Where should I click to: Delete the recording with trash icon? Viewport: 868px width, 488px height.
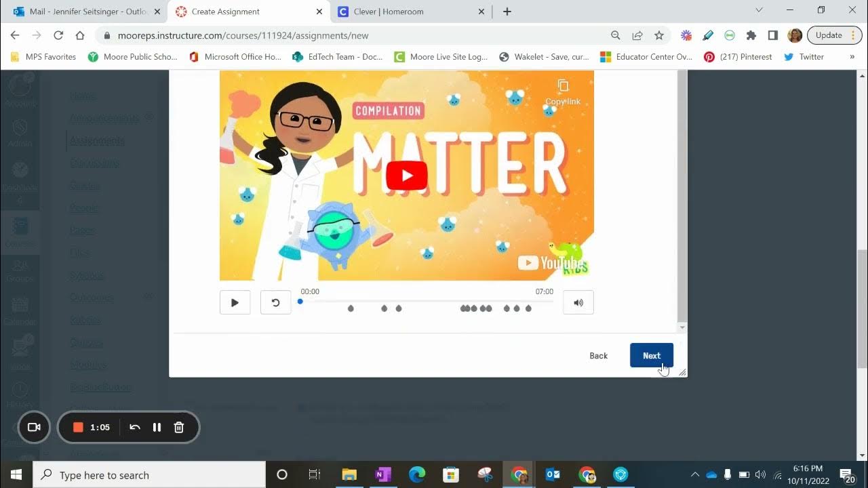tap(179, 427)
